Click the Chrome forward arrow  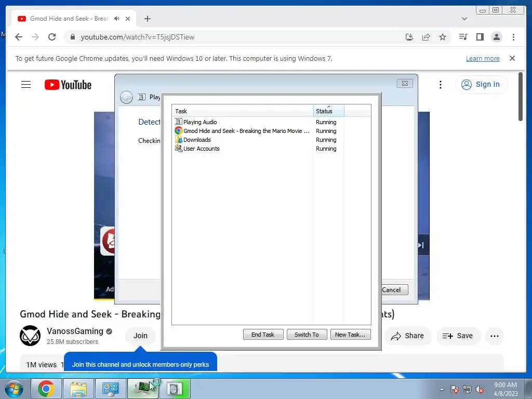click(x=35, y=37)
